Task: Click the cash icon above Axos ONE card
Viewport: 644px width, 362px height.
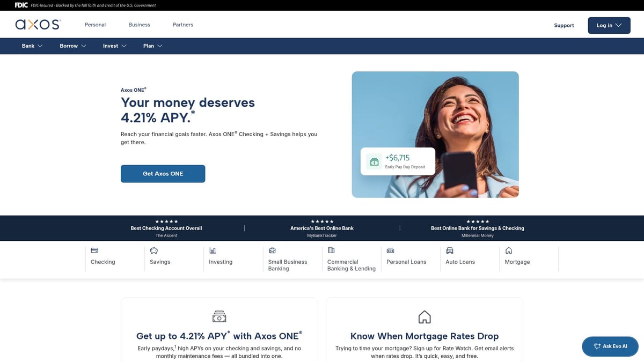Action: click(219, 316)
